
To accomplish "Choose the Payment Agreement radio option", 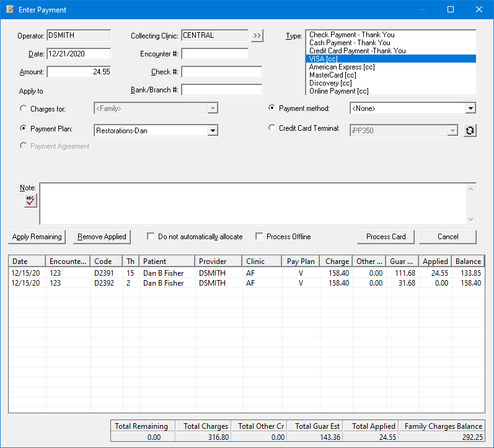I will coord(24,146).
